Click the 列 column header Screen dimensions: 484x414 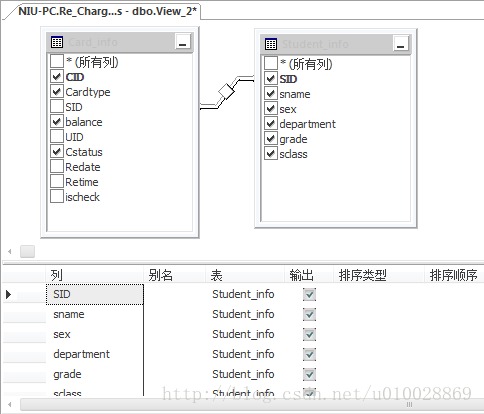tap(94, 275)
